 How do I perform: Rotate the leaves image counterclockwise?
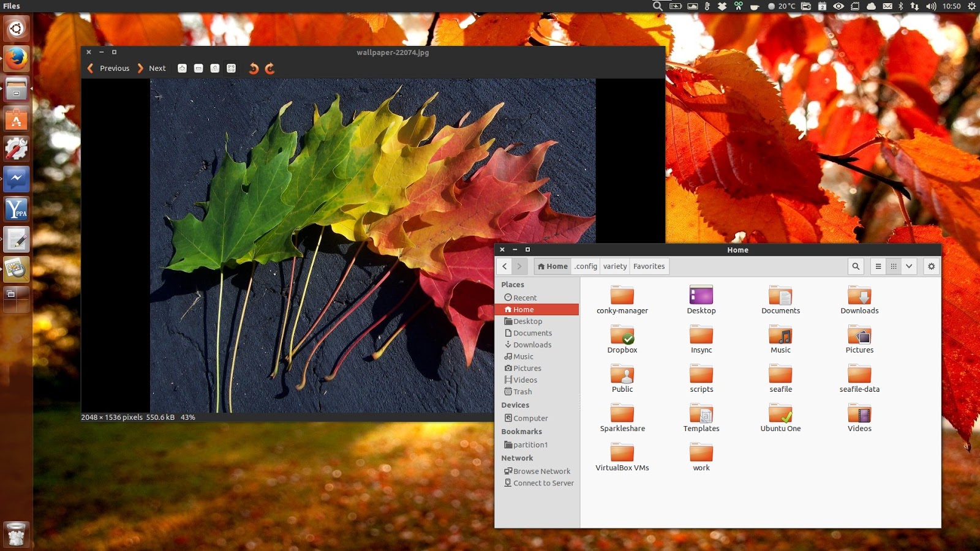[254, 68]
